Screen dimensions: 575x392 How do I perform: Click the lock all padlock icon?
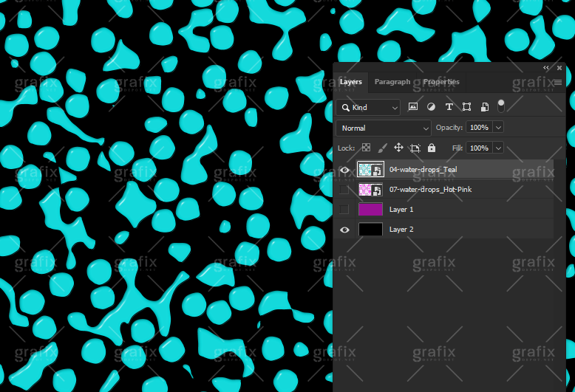[432, 148]
